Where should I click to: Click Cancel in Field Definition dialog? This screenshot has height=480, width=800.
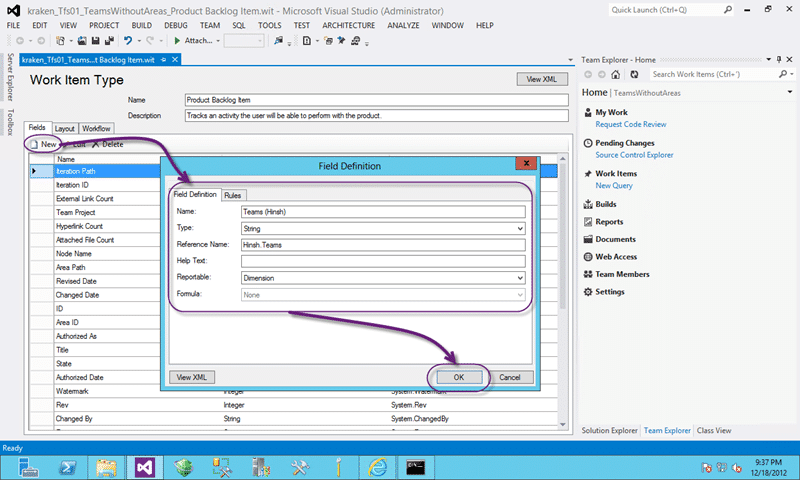pos(510,377)
